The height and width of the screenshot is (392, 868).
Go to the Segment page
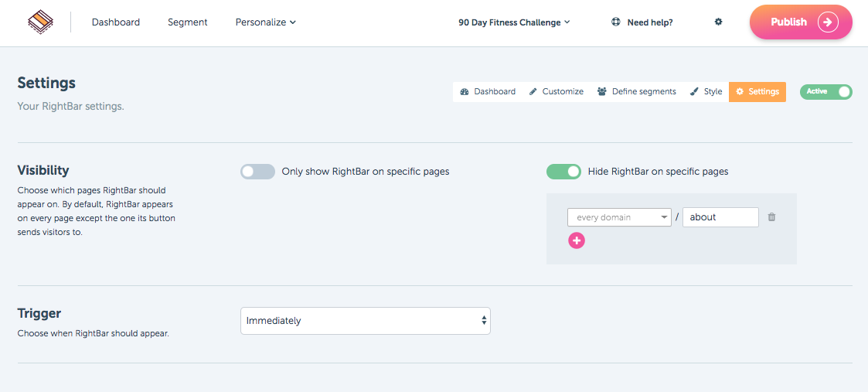point(188,22)
